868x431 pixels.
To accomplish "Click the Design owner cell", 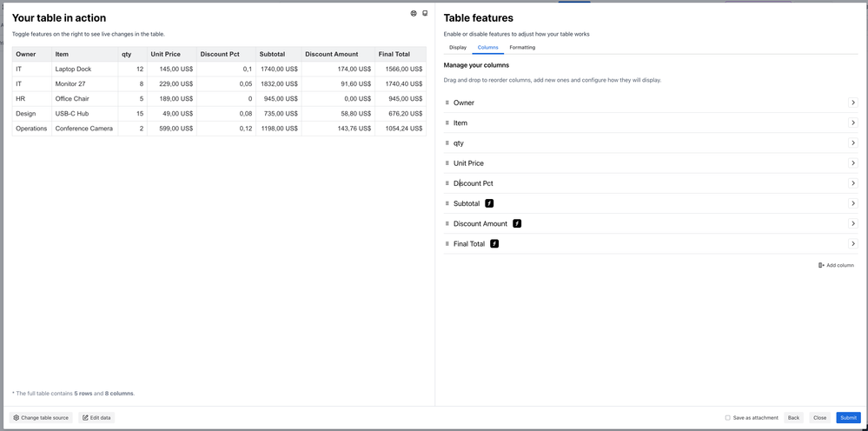I will [x=32, y=114].
